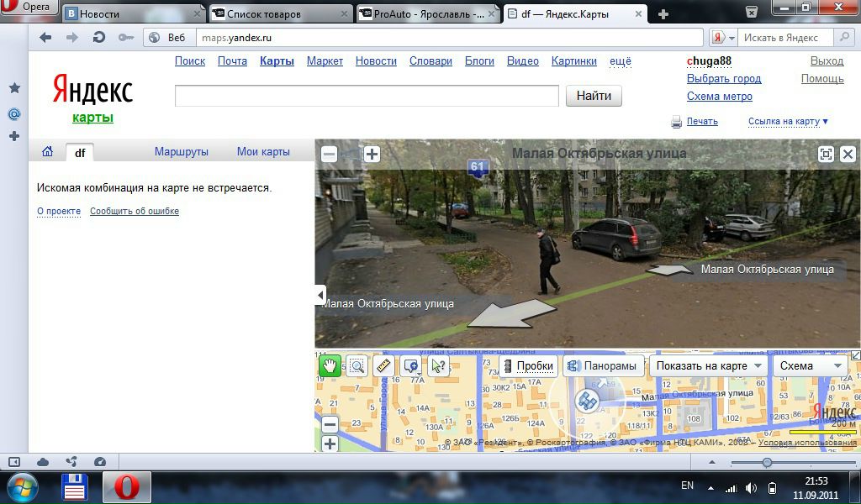Select the hand pan tool on map
The image size is (861, 504).
point(329,366)
